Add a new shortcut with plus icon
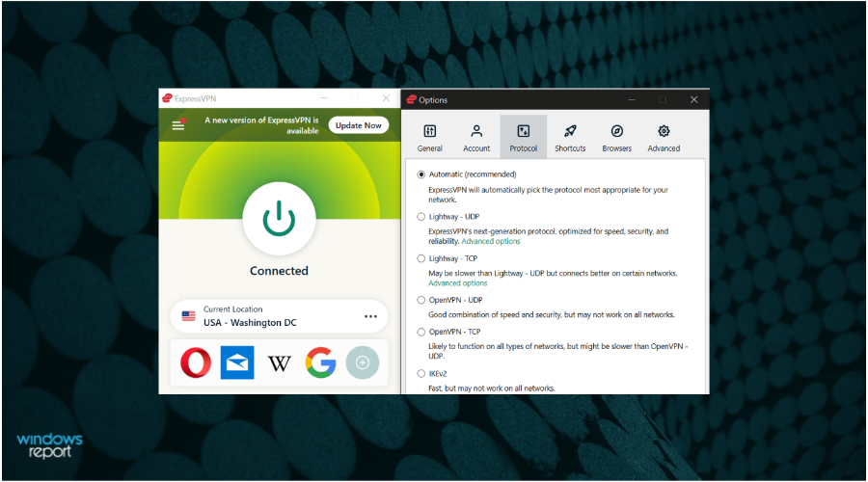This screenshot has width=868, height=482. point(362,362)
